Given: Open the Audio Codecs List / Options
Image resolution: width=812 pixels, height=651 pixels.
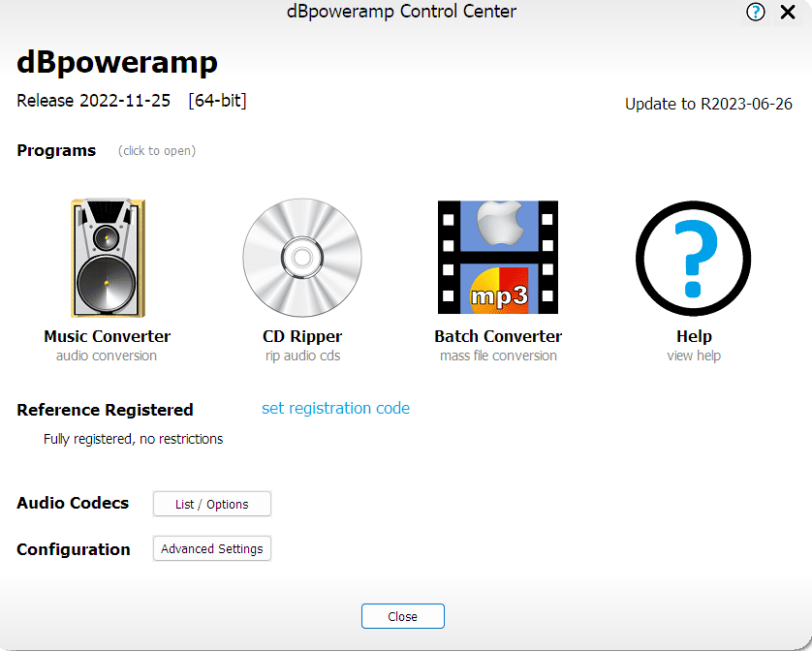Looking at the screenshot, I should point(211,504).
